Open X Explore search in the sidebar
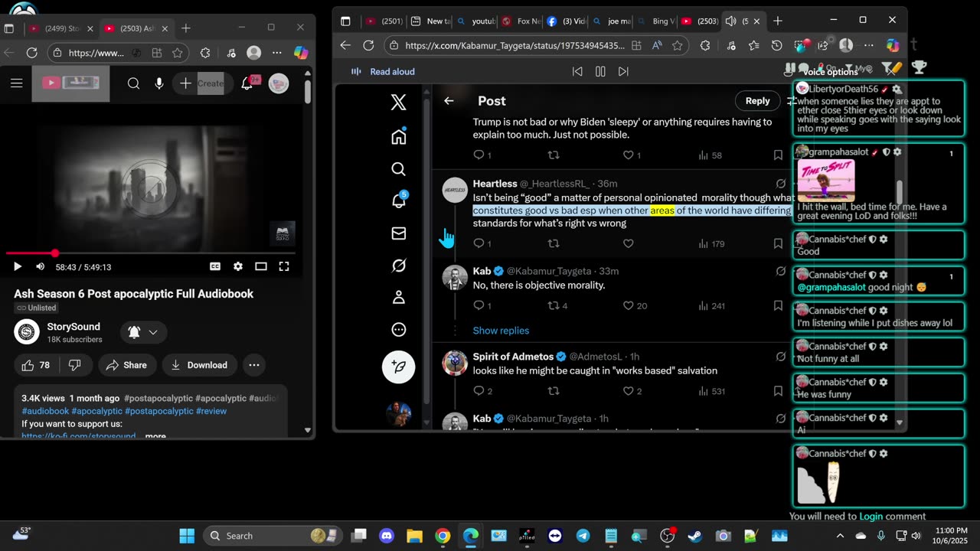 coord(398,169)
